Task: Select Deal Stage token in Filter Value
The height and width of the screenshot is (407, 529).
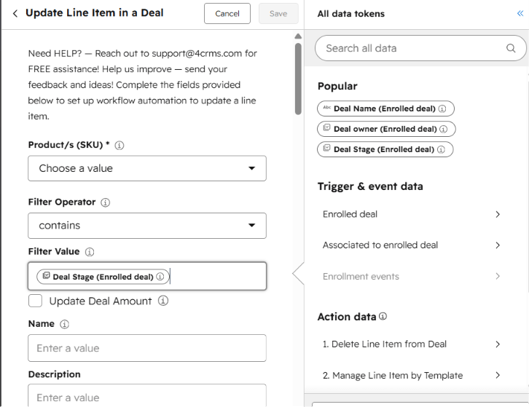Action: point(103,277)
